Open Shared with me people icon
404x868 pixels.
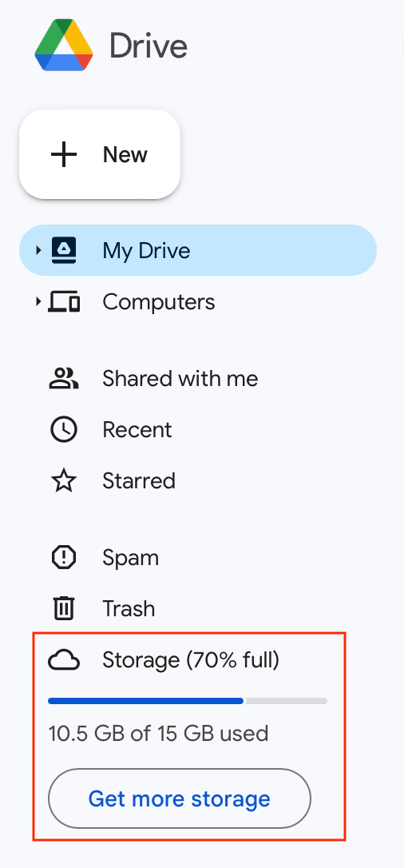[64, 379]
